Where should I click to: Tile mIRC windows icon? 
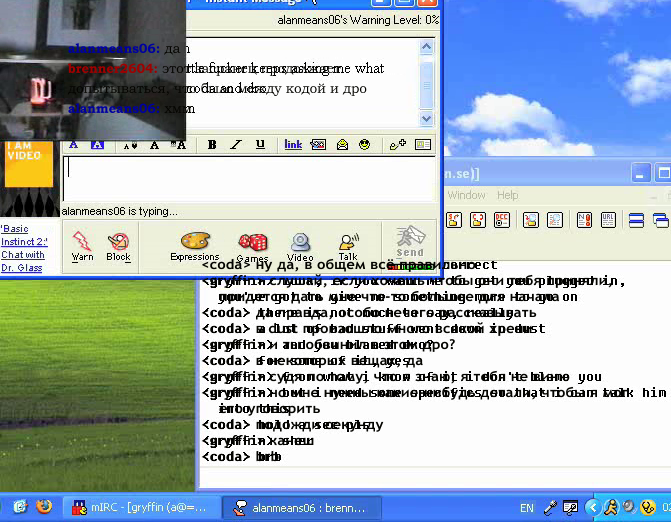[636, 220]
